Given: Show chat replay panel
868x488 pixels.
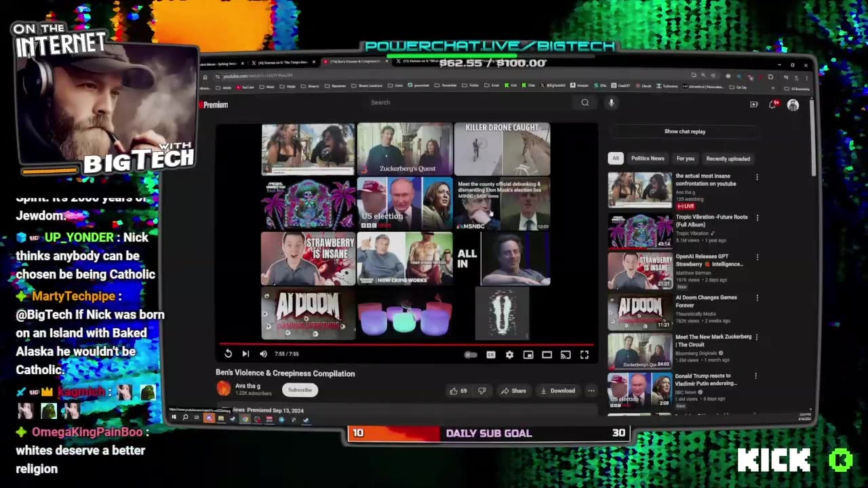Looking at the screenshot, I should click(685, 131).
